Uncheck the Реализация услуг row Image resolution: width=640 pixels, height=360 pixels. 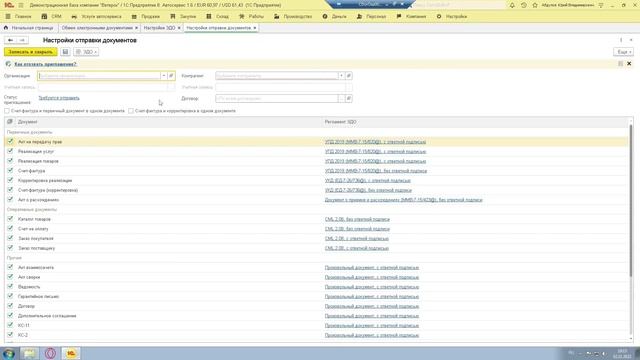click(10, 151)
